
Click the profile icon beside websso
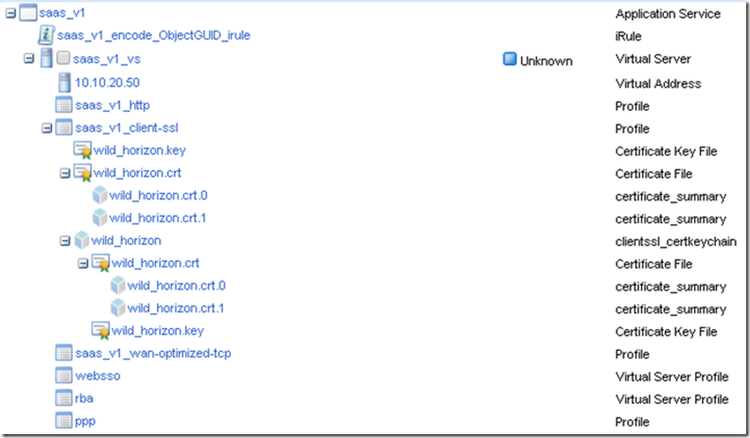(x=64, y=375)
